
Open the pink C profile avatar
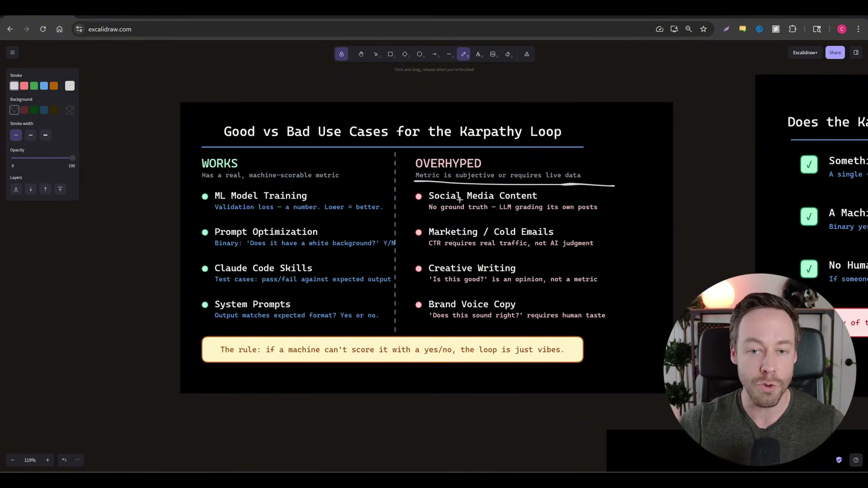842,29
